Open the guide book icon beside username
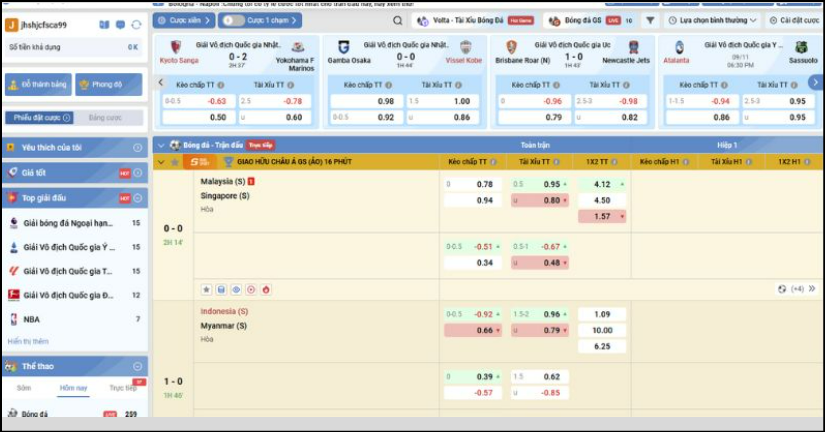This screenshot has height=432, width=825. pos(106,25)
